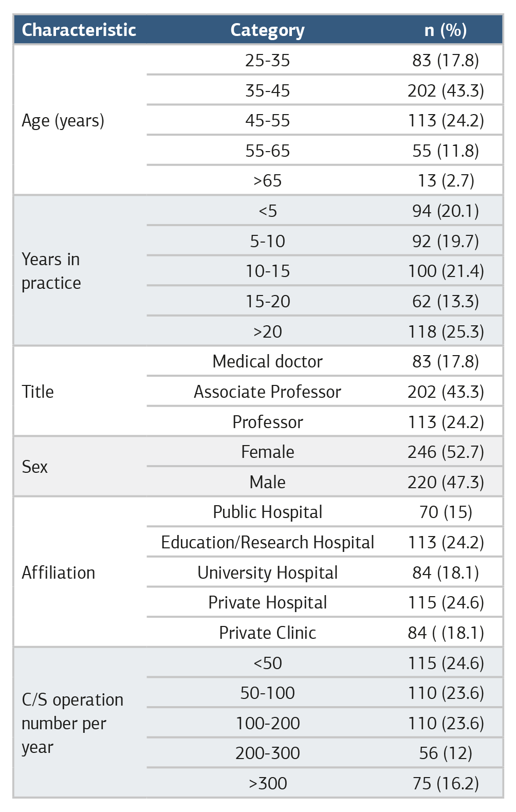The image size is (516, 812).
Task: Select the 200-300 category cell
Action: 267,753
